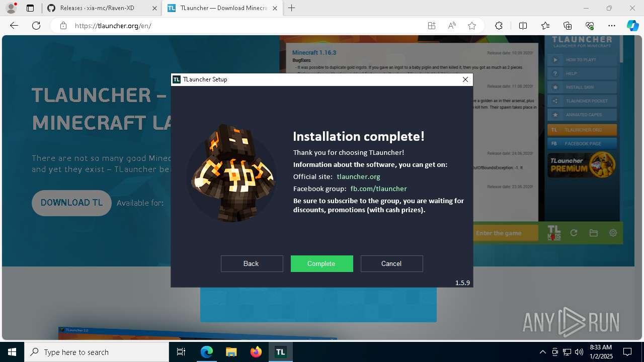Open the Favorites list icon
Image resolution: width=644 pixels, height=362 pixels.
tap(545, 26)
